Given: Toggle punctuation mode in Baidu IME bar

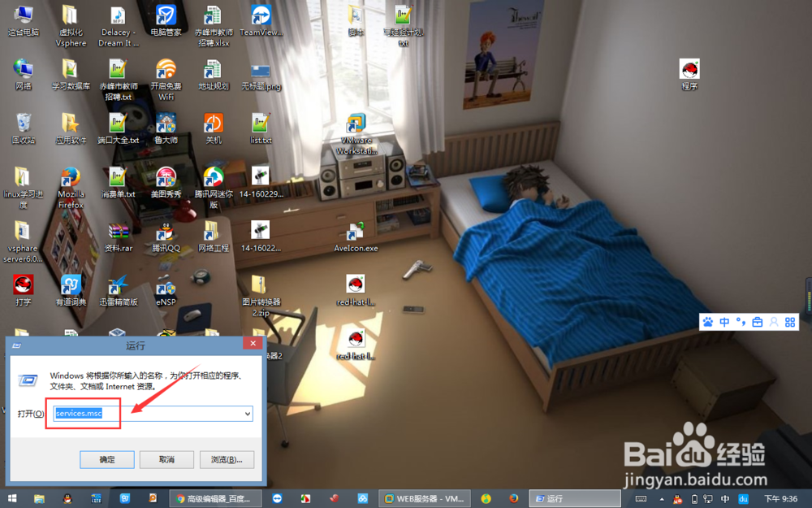Looking at the screenshot, I should [x=741, y=322].
